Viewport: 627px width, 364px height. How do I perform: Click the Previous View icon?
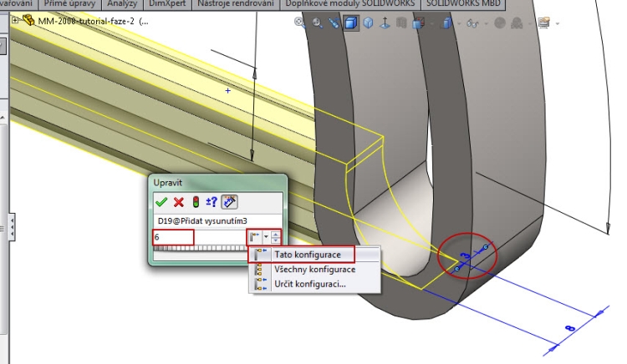click(334, 23)
